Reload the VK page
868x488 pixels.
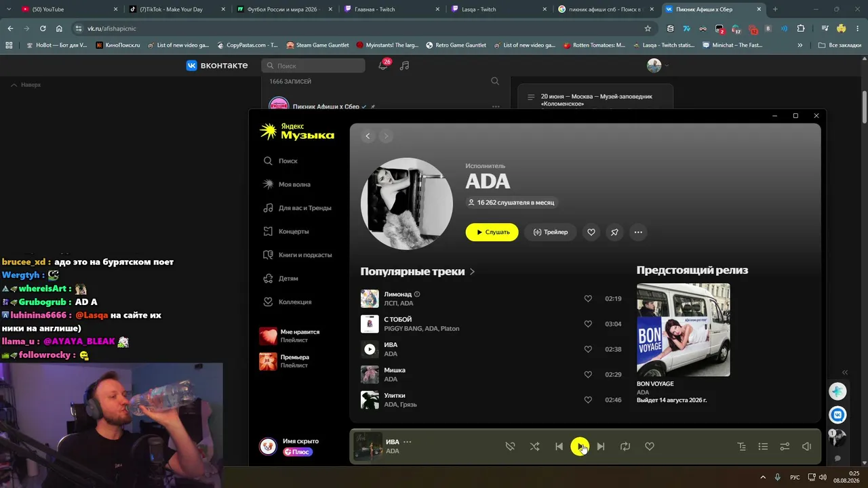pos(43,28)
